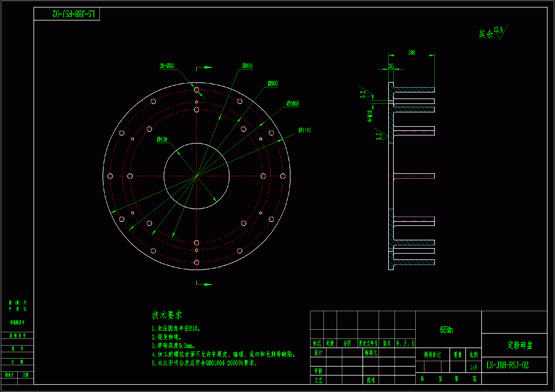Select requirement line 3 about 0.3mm

173,345
